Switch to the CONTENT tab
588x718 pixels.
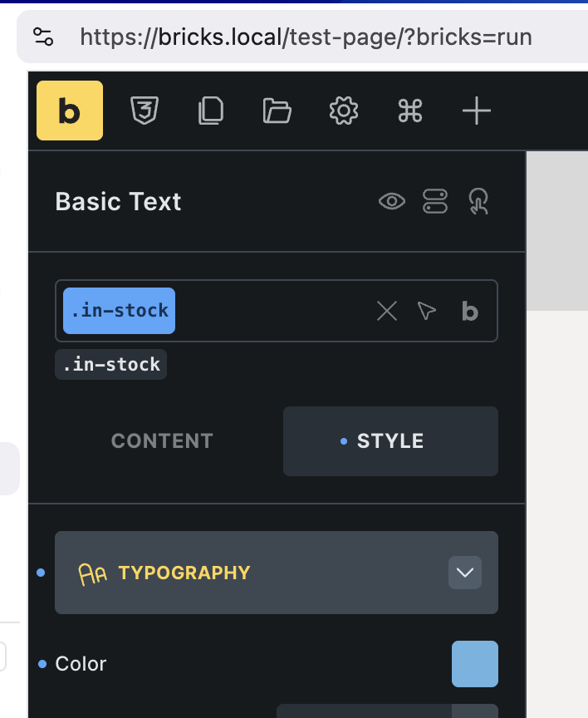pos(163,441)
